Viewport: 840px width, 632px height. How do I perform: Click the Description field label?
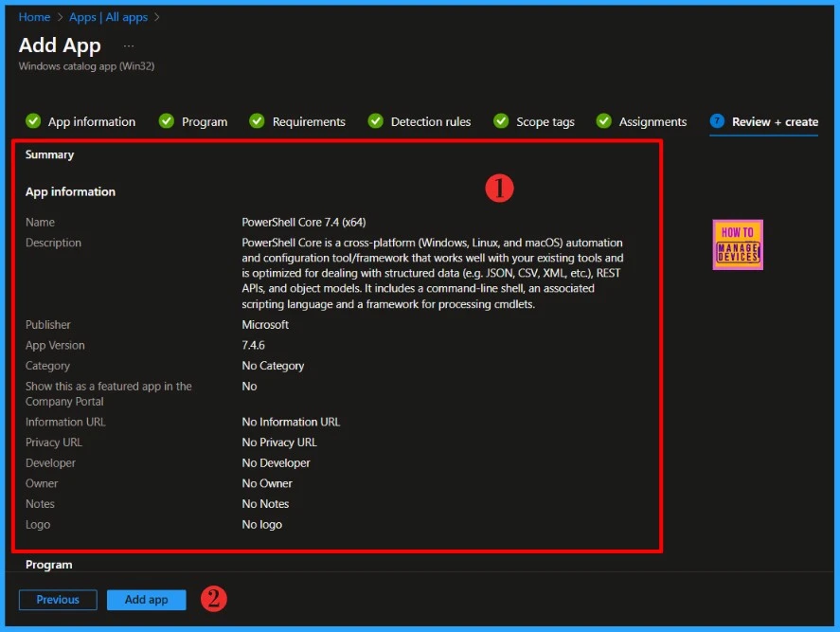53,243
